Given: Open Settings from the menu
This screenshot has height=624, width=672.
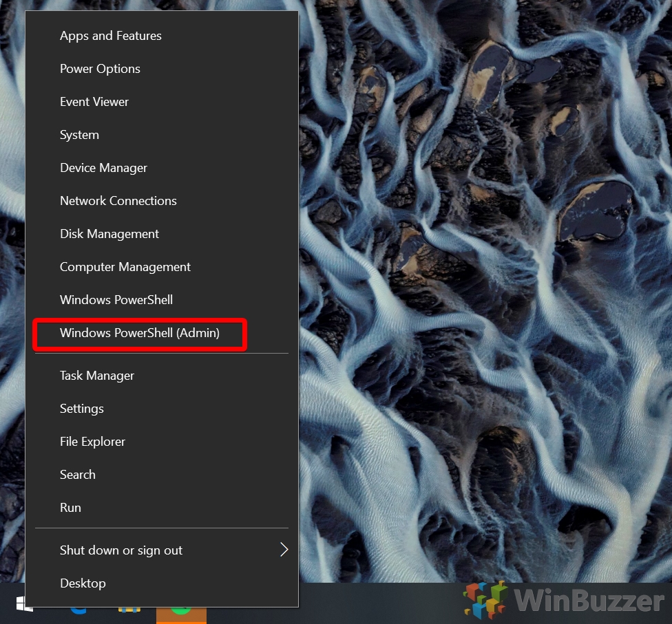Looking at the screenshot, I should 162,408.
